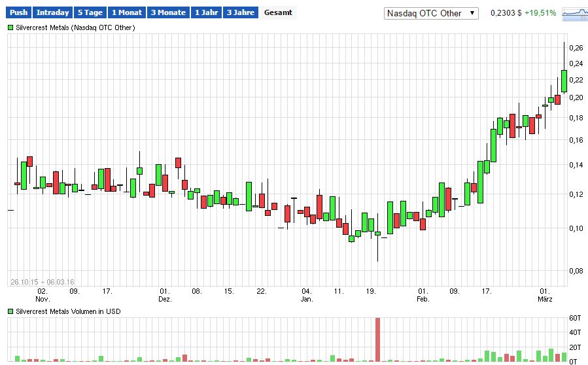Select the 1 Monat time range

click(126, 12)
